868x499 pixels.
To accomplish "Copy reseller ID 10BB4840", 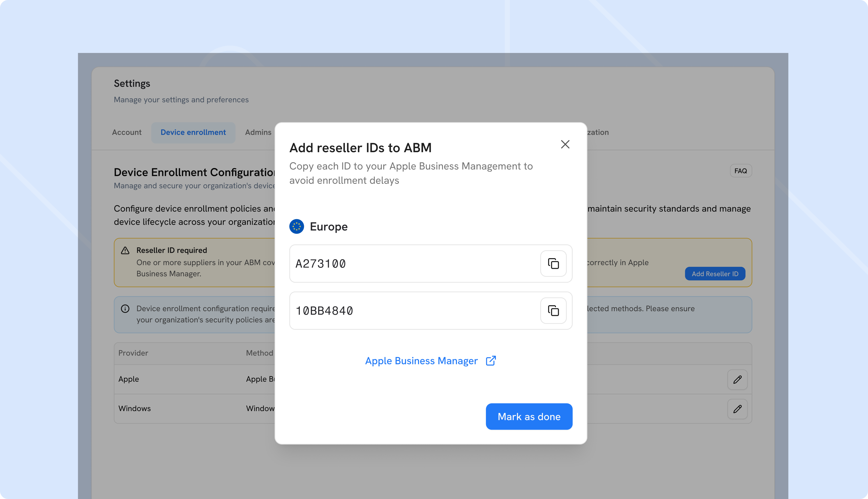I will (553, 311).
